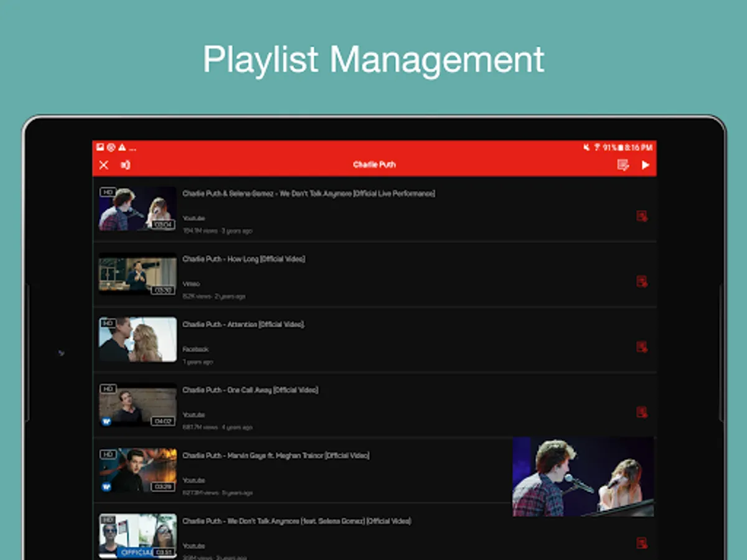Open the Marvin Gaye video thumbnail

pos(138,470)
